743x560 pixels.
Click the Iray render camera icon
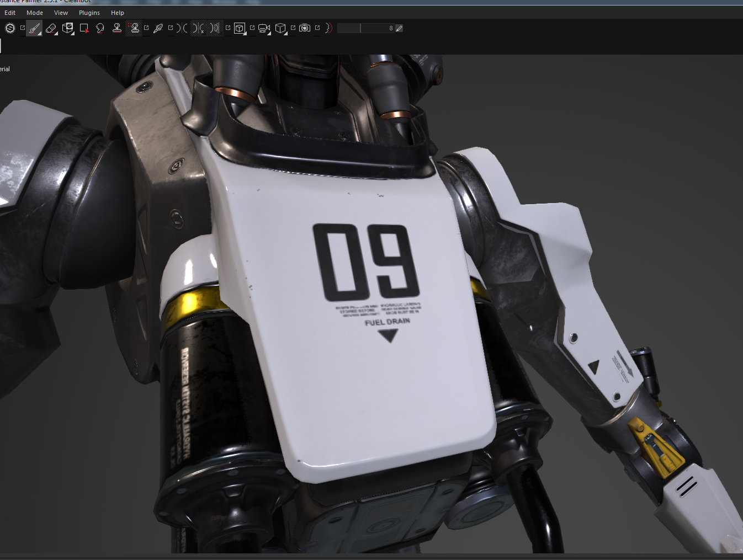click(305, 28)
